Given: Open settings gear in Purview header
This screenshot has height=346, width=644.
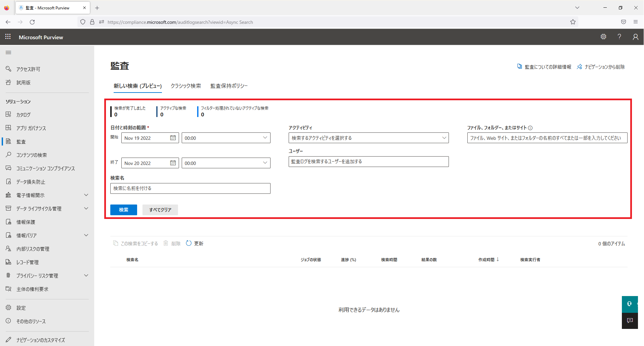Looking at the screenshot, I should tap(603, 37).
